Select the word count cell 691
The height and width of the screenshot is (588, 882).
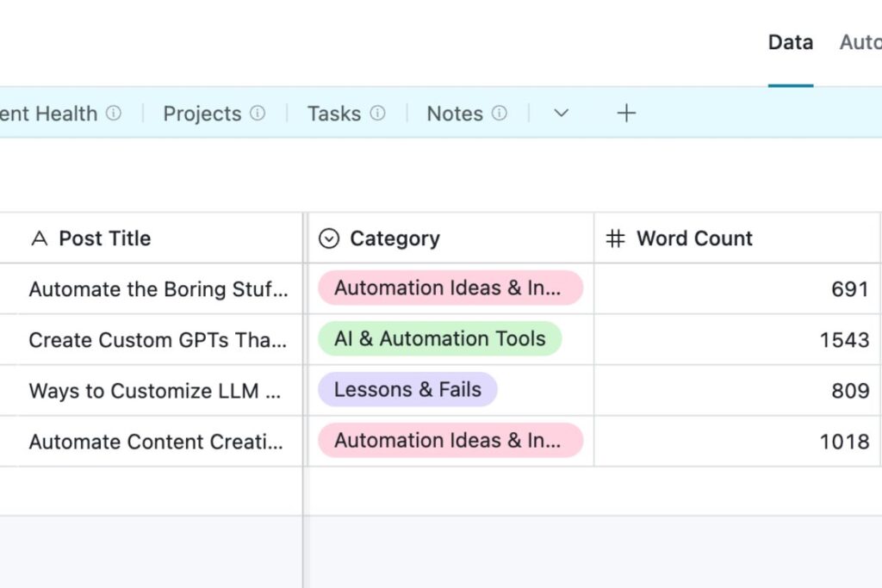[x=737, y=289]
